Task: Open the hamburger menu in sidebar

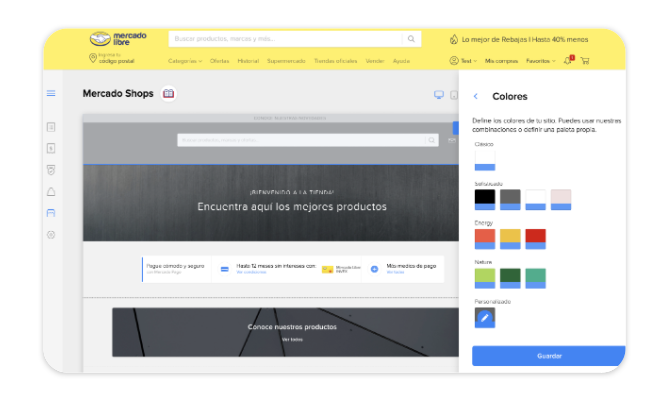Action: (x=51, y=93)
